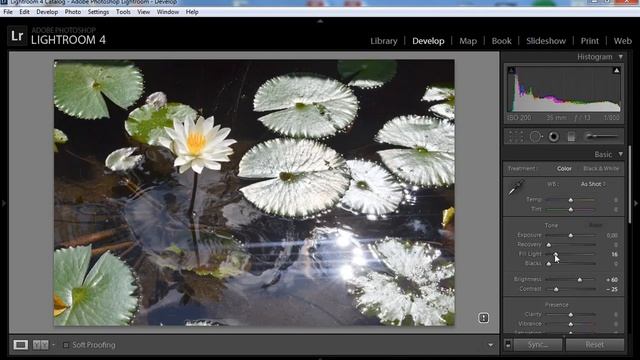The height and width of the screenshot is (360, 640).
Task: Open the Photo menu
Action: point(73,12)
